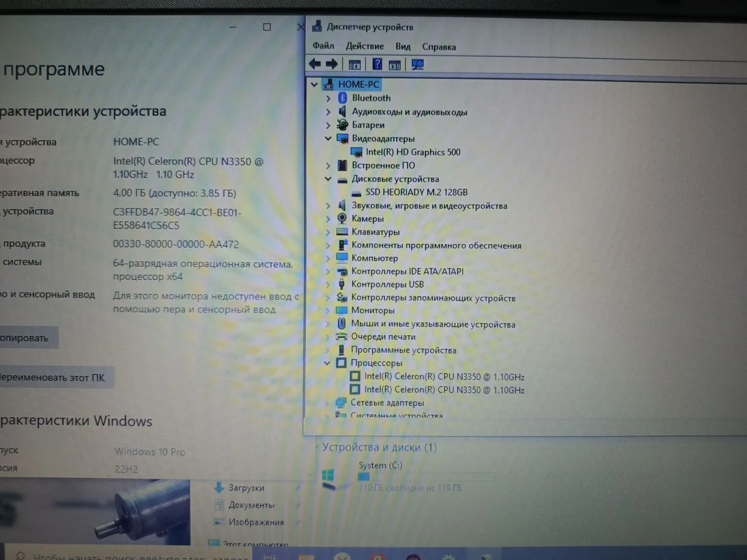The image size is (747, 560).
Task: Click the Контроллеры USB icon
Action: click(x=342, y=284)
